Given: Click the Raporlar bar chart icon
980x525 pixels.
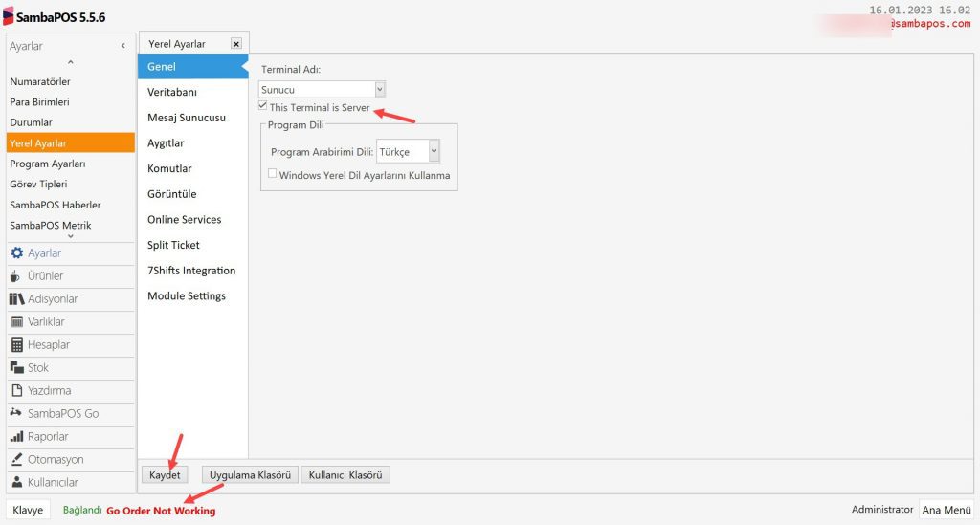Looking at the screenshot, I should [16, 437].
